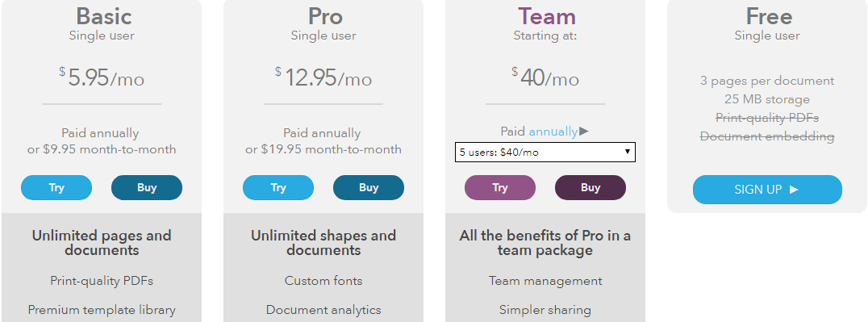The height and width of the screenshot is (322, 868).
Task: Click the Pro plan heading
Action: [325, 16]
